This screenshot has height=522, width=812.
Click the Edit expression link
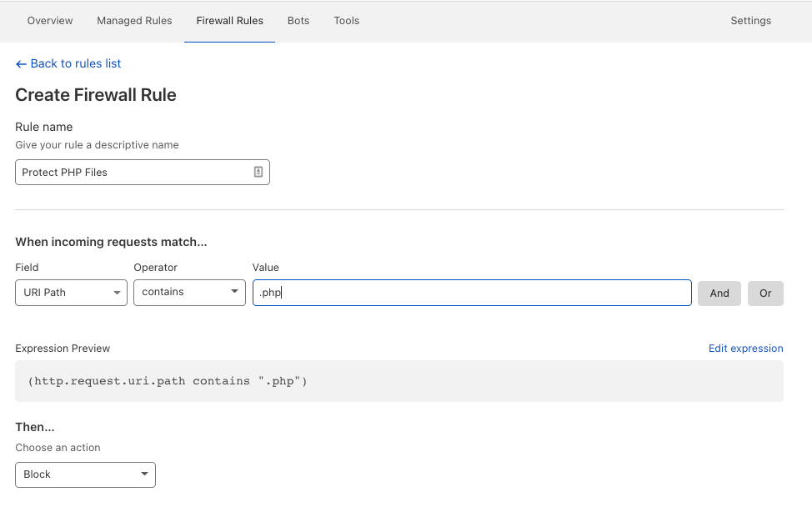[x=745, y=349]
